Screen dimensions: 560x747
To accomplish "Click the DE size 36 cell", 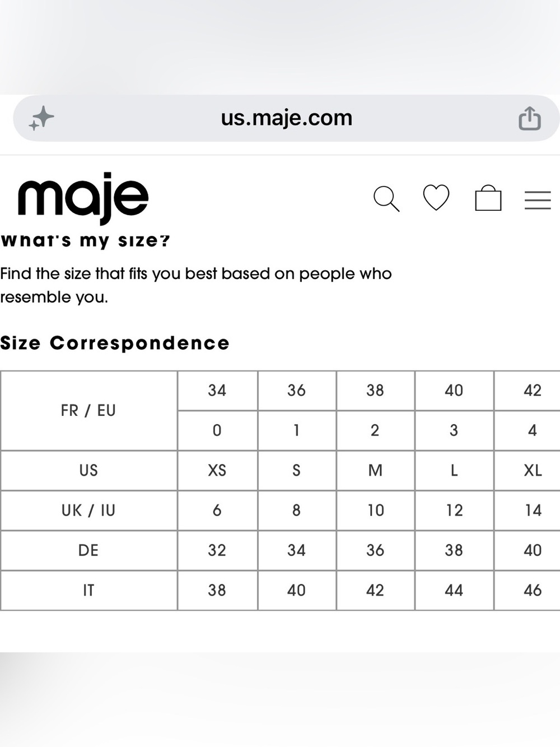I will click(375, 550).
